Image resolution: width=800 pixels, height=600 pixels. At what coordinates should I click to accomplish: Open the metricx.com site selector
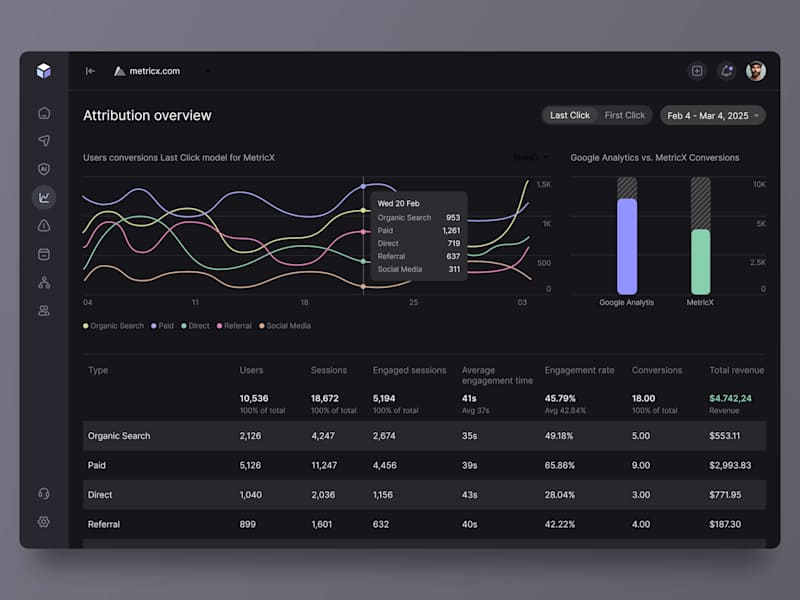(x=162, y=71)
